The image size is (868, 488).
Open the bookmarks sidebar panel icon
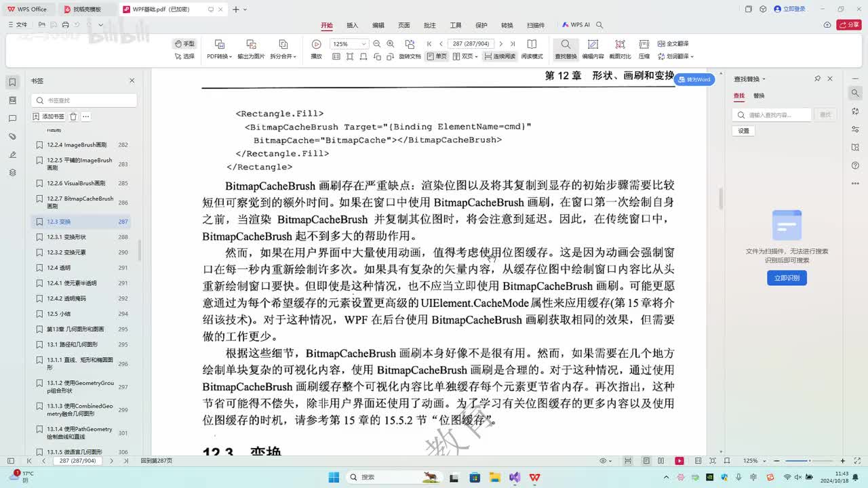pos(12,82)
